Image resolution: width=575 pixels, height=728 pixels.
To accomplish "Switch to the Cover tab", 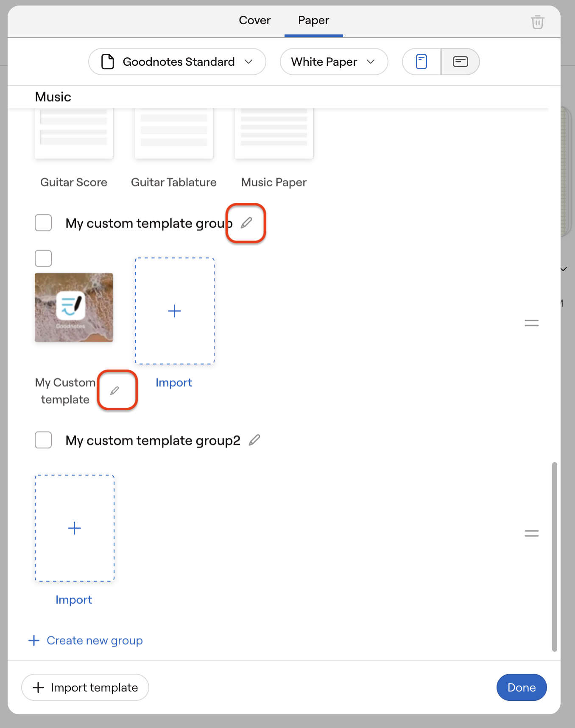I will [x=254, y=20].
